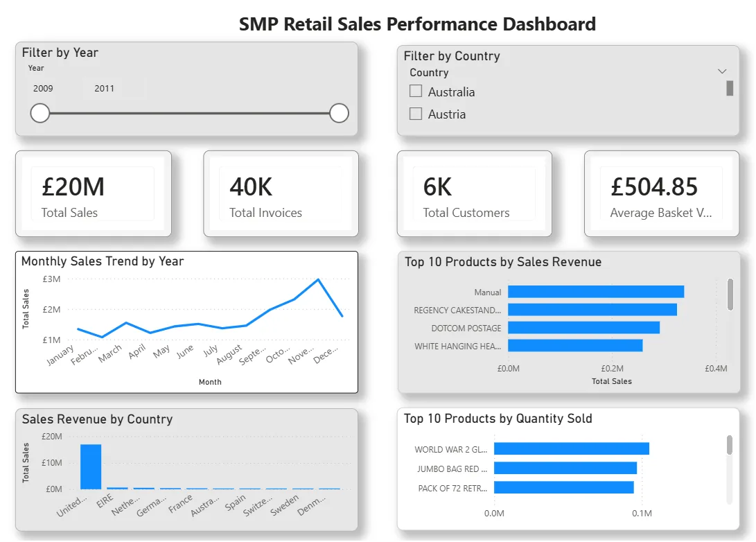Image resolution: width=756 pixels, height=542 pixels.
Task: Click the Country slicer scrollbar
Action: pos(730,88)
